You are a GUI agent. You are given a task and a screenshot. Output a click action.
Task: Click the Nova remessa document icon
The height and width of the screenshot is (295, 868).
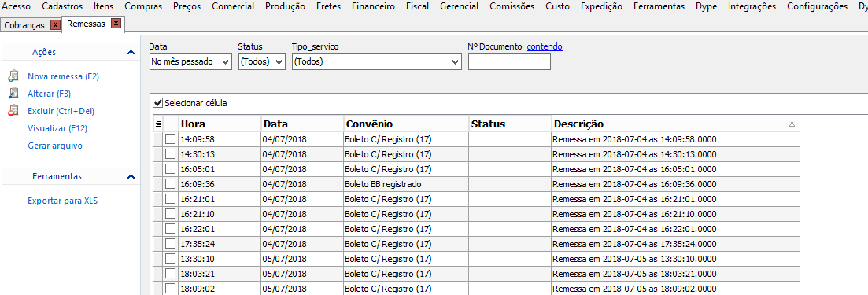(14, 76)
